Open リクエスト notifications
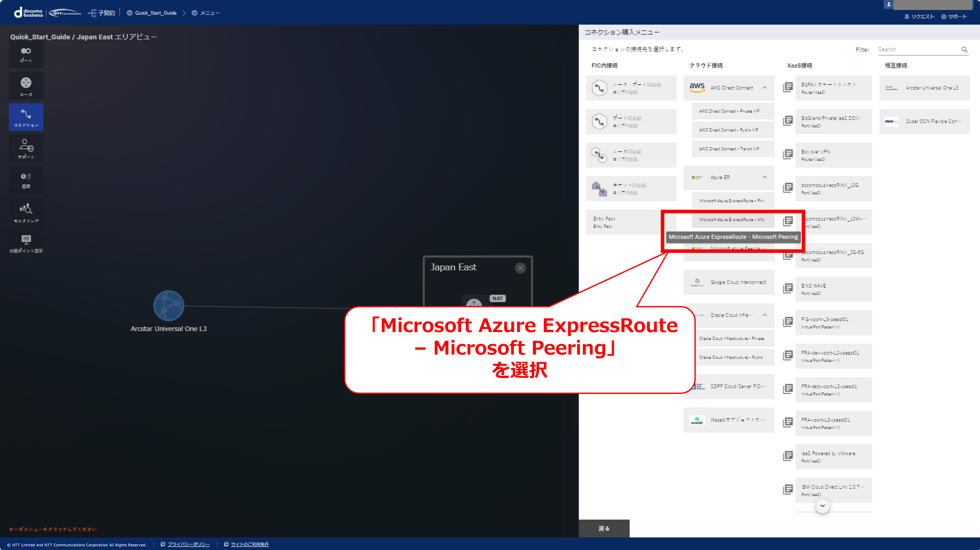980x550 pixels. click(919, 16)
